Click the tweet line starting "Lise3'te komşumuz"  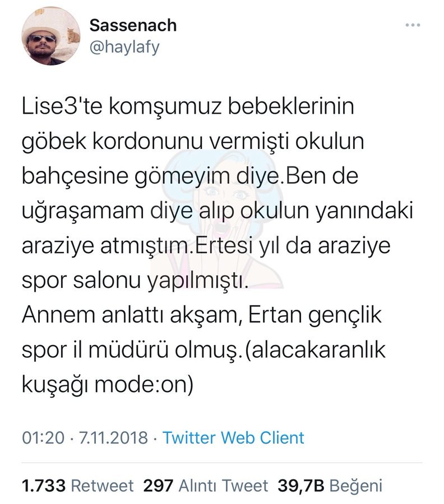click(191, 107)
